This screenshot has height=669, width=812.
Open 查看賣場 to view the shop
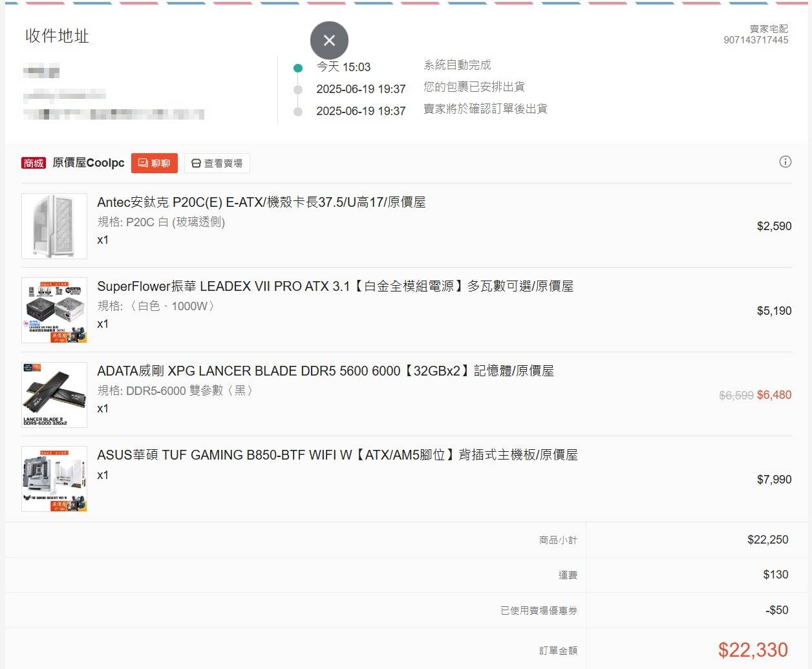[217, 163]
